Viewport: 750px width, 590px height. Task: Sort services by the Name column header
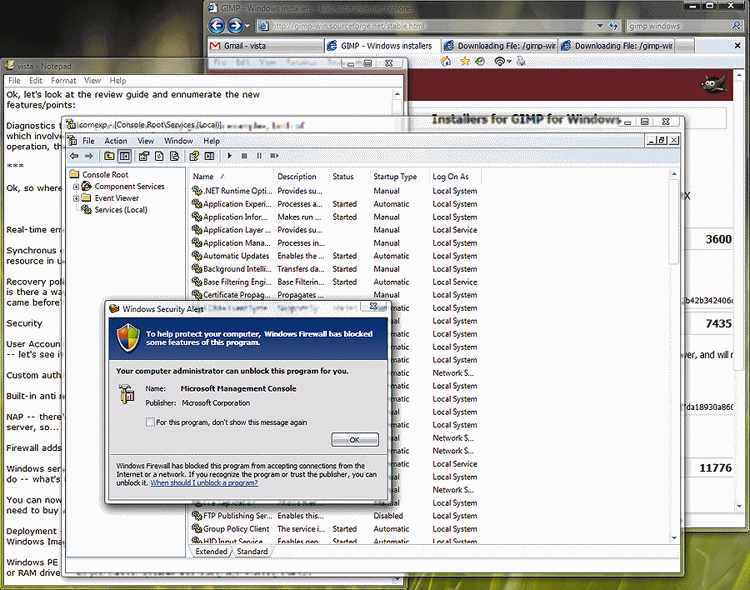pyautogui.click(x=231, y=177)
